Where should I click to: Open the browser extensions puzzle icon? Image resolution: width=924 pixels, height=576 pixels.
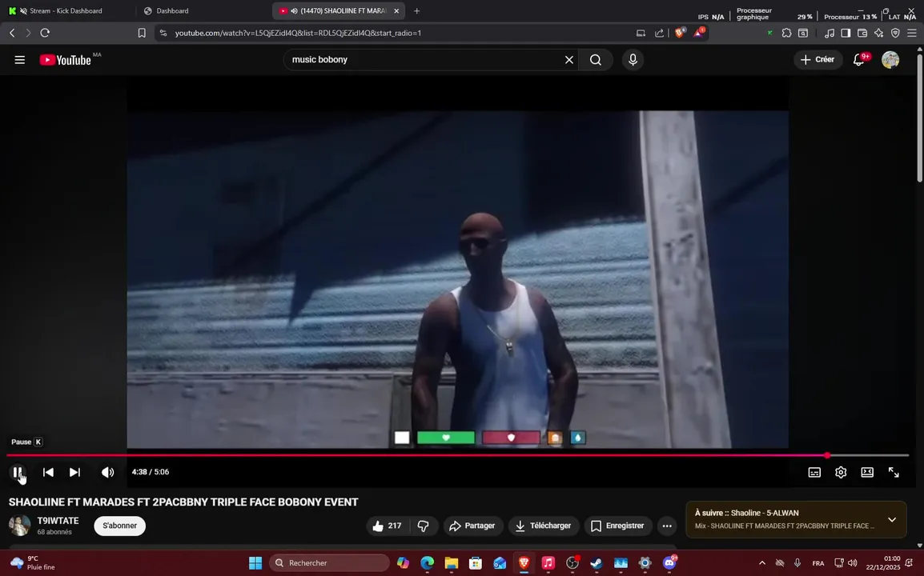[787, 33]
